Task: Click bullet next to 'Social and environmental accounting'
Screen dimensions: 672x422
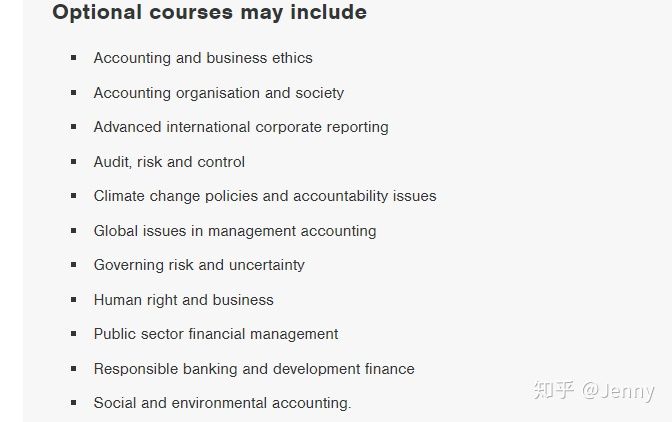Action: (74, 403)
